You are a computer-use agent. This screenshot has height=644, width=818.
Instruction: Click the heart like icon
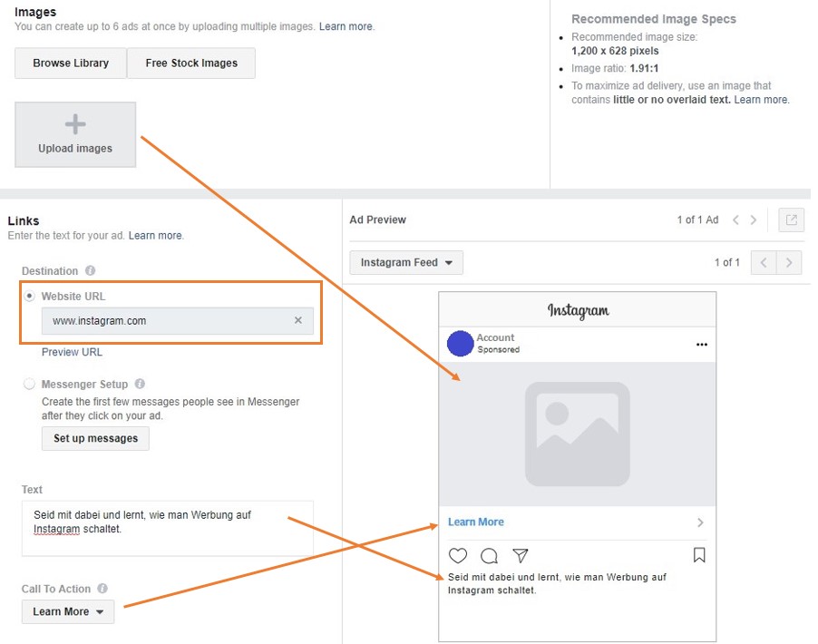pyautogui.click(x=458, y=555)
